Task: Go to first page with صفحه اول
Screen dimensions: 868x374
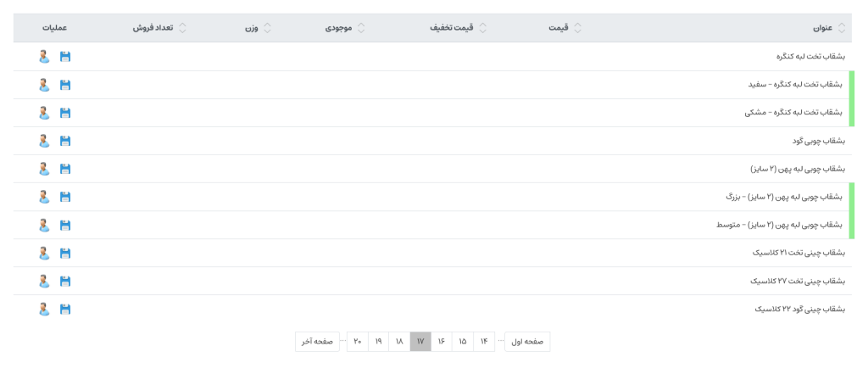Action: 527,342
